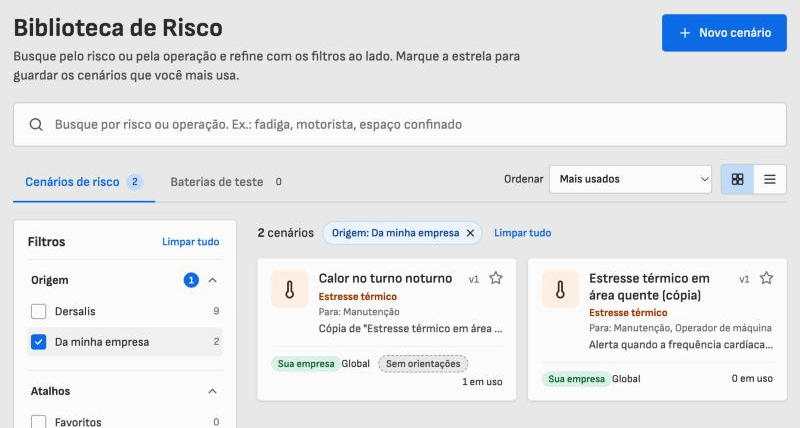Click the Biblioteca de Risco heading
The height and width of the screenshot is (428, 800).
[118, 28]
